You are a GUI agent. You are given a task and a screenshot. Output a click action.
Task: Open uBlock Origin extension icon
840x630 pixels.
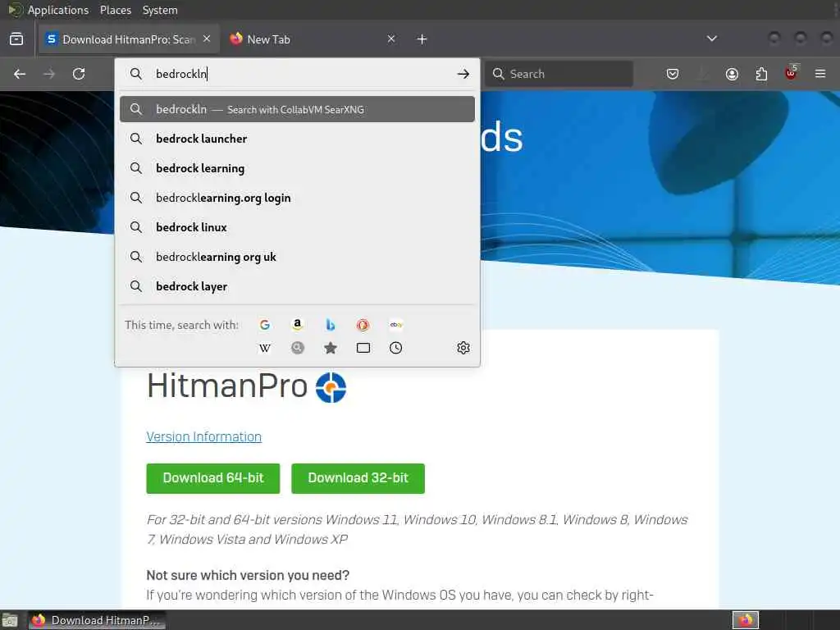tap(792, 73)
